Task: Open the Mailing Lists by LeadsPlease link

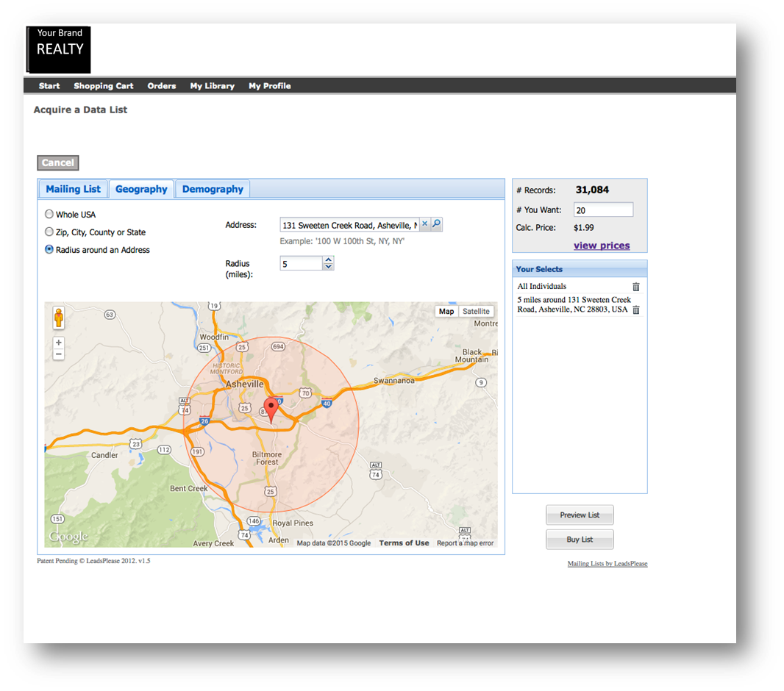Action: click(x=607, y=564)
